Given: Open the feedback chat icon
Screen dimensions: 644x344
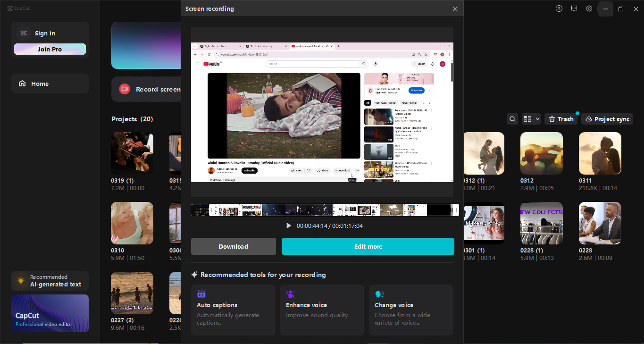Looking at the screenshot, I should coord(574,8).
